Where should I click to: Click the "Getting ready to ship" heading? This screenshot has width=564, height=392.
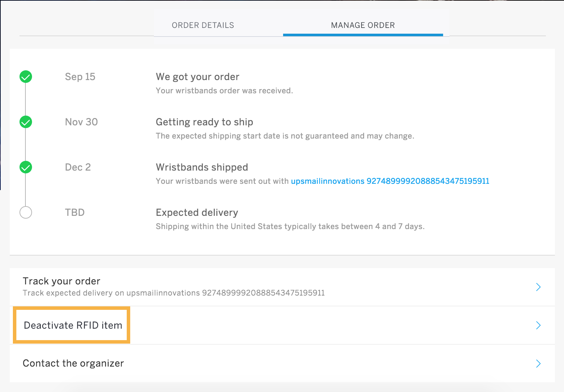(204, 122)
